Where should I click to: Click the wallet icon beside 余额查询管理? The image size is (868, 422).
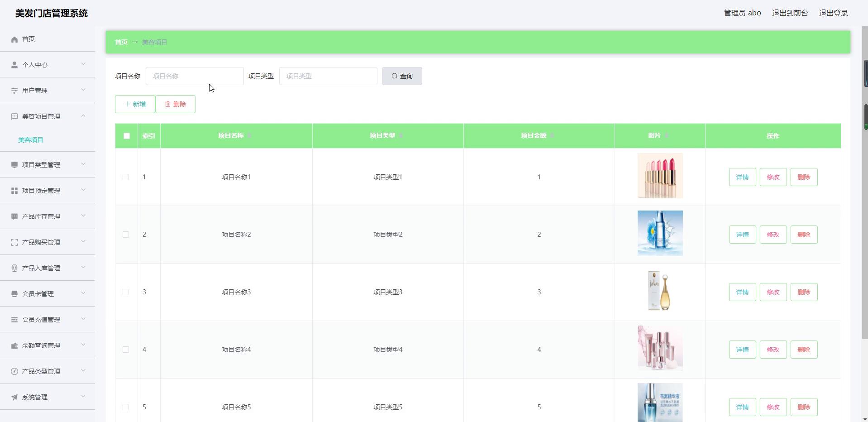point(14,346)
